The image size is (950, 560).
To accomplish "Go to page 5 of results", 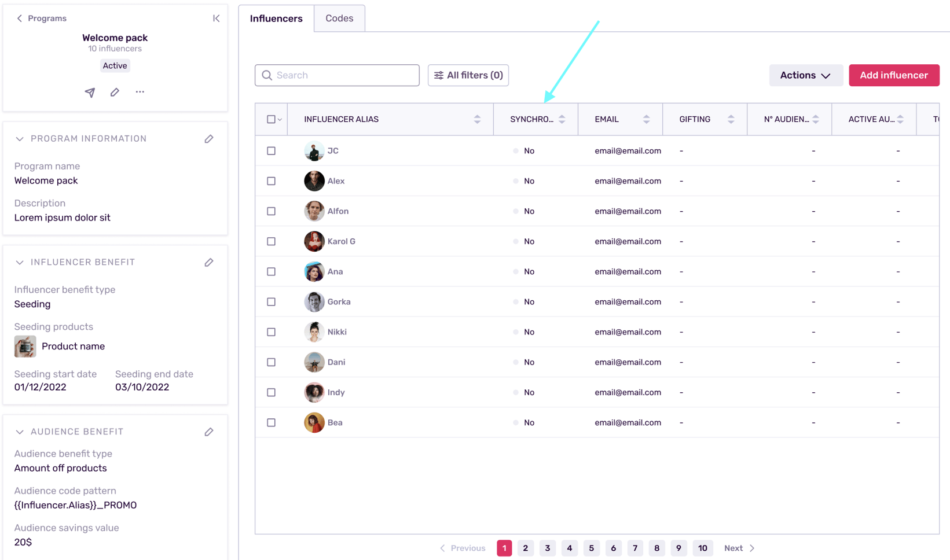I will [x=591, y=548].
